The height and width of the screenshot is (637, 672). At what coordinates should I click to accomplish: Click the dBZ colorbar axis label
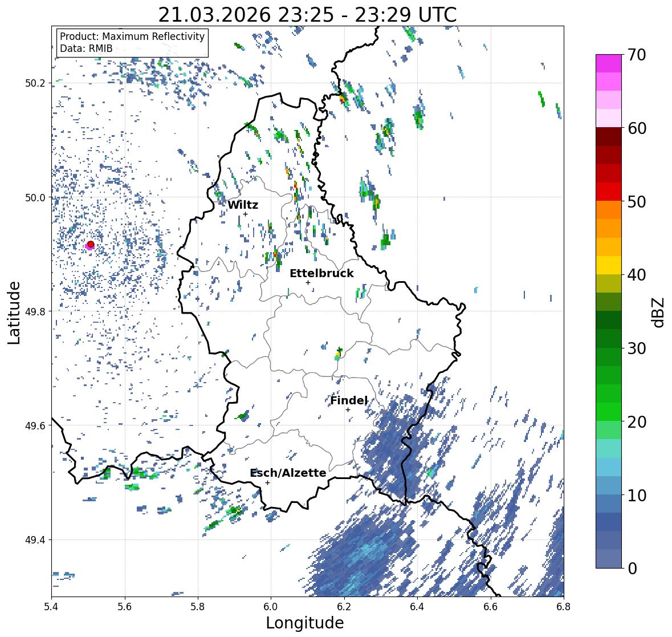point(659,313)
